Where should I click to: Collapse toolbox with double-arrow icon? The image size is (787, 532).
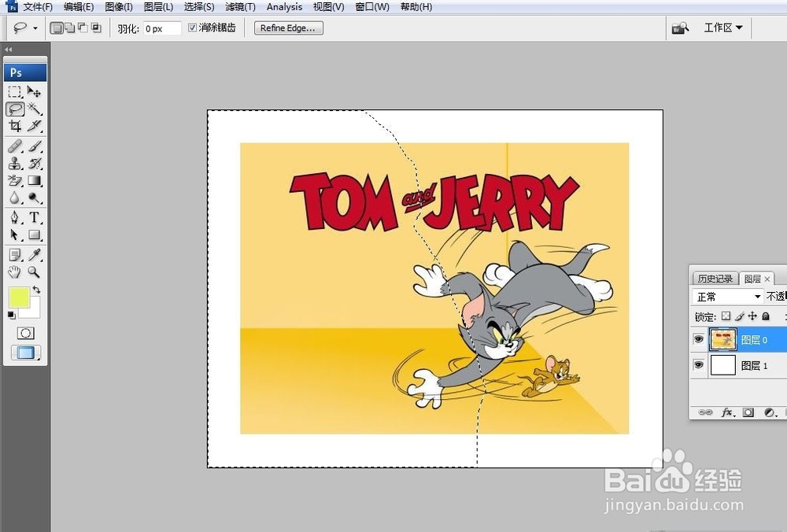point(8,49)
